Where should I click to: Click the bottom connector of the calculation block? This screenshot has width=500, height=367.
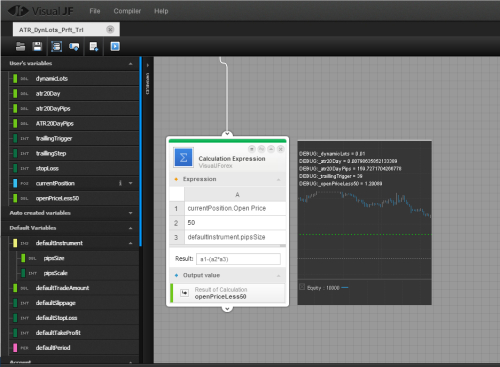pyautogui.click(x=227, y=309)
